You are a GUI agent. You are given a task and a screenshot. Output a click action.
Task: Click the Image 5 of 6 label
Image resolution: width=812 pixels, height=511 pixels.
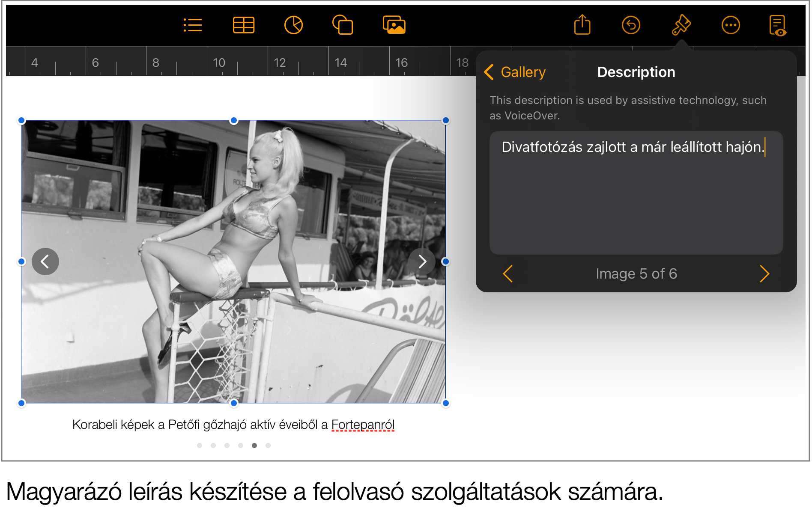coord(636,273)
